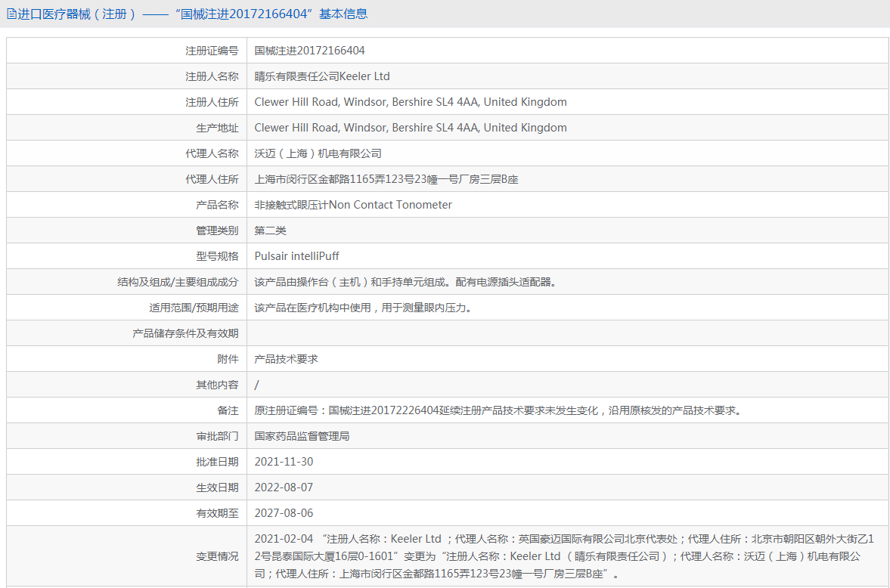Click the product name Non Contact Tonometer

352,204
